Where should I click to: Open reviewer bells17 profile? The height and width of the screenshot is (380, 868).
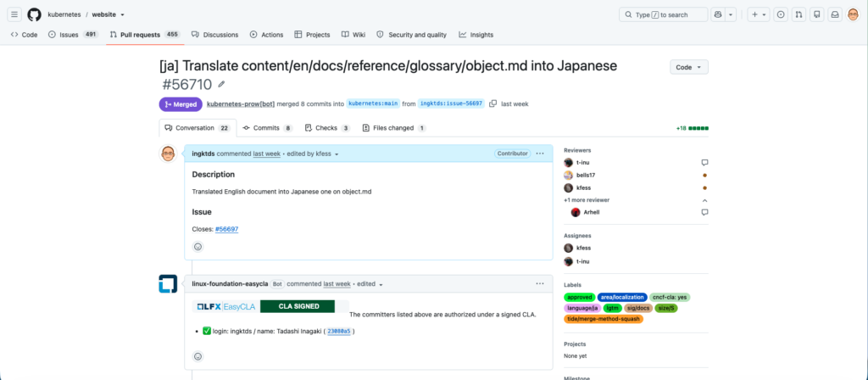pyautogui.click(x=585, y=175)
